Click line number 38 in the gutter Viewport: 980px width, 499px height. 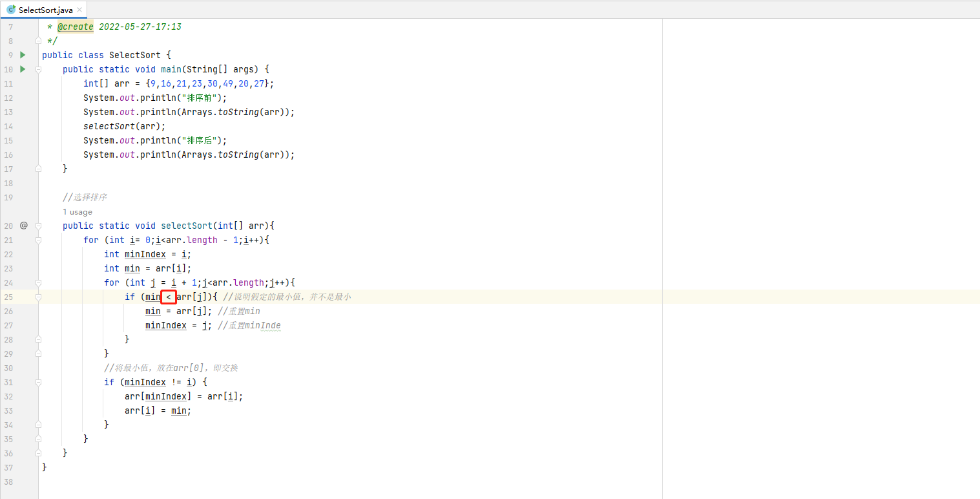tap(8, 482)
